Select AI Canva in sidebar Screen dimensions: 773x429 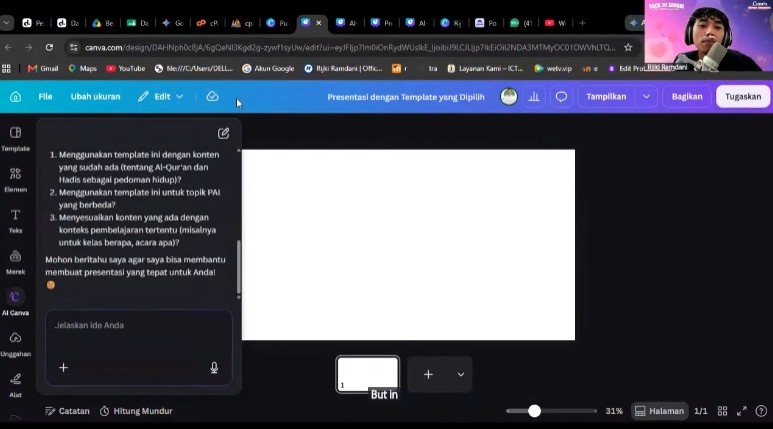[x=15, y=303]
